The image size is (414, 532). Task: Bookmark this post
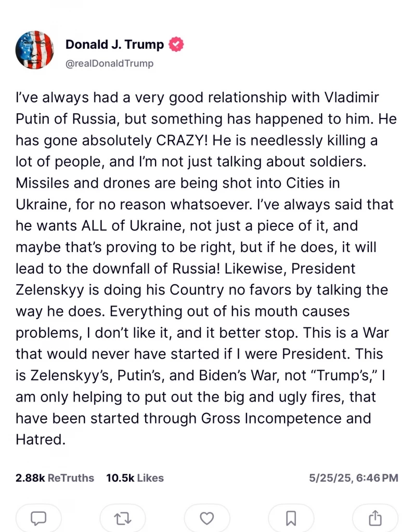click(291, 518)
